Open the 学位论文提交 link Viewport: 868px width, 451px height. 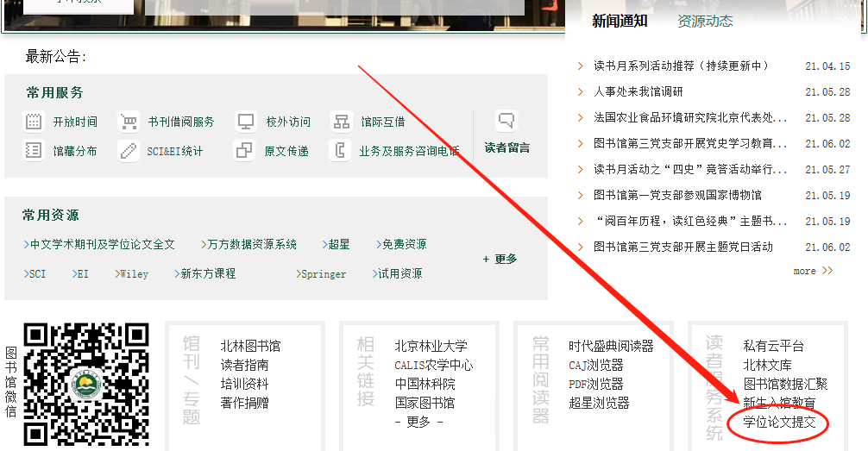coord(778,422)
